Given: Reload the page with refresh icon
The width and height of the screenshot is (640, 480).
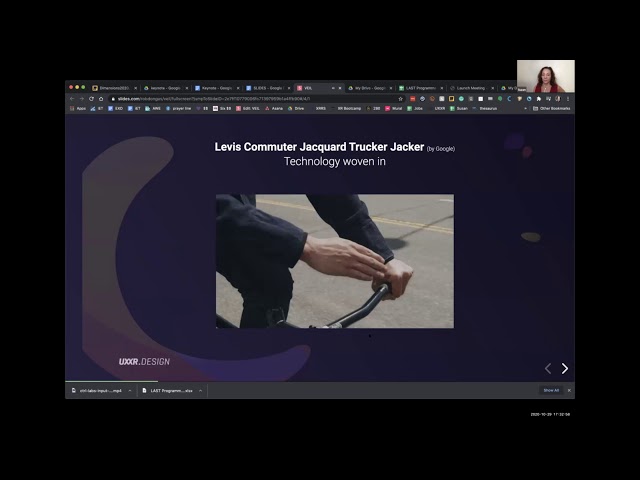Looking at the screenshot, I should (91, 99).
